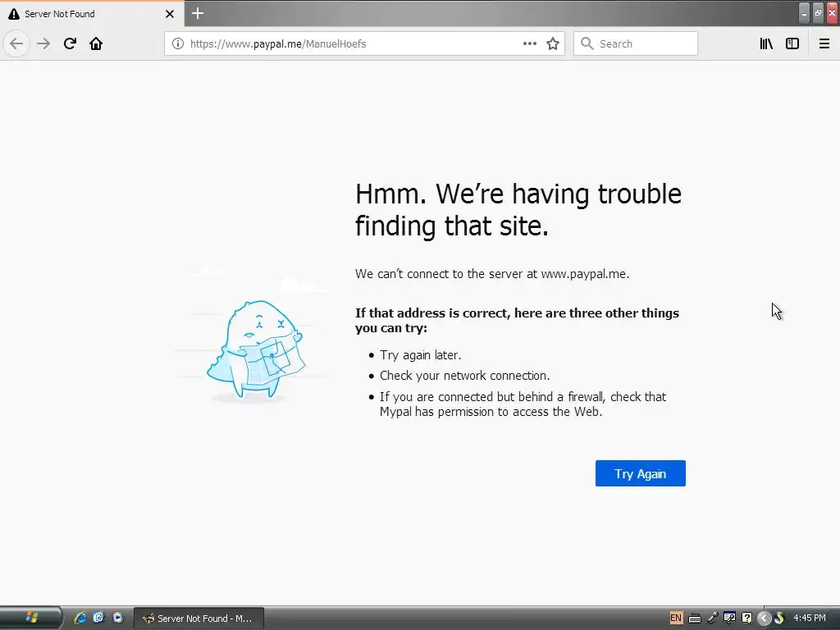Launch Internet Explorer from quick launch
This screenshot has height=630, width=840.
(x=80, y=619)
